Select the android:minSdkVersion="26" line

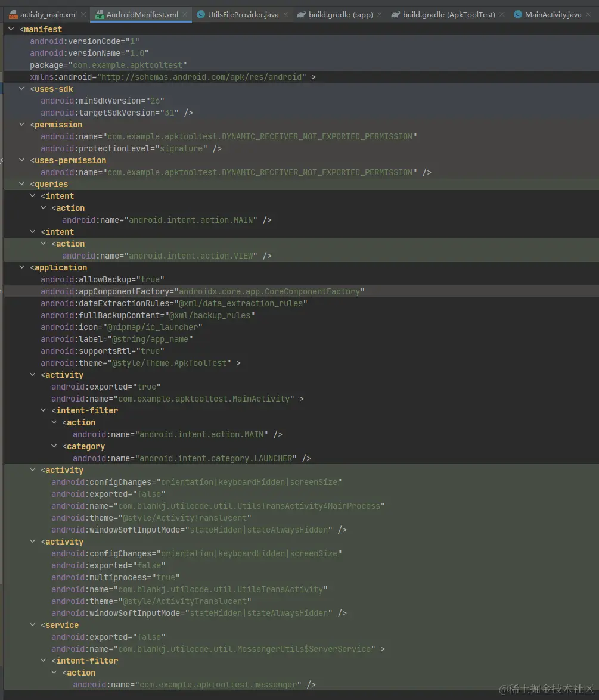pyautogui.click(x=103, y=101)
